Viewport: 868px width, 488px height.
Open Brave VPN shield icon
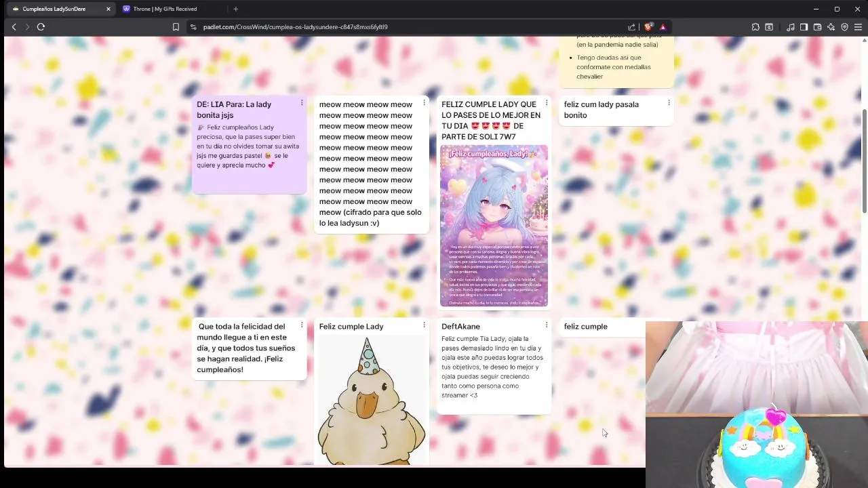[844, 27]
